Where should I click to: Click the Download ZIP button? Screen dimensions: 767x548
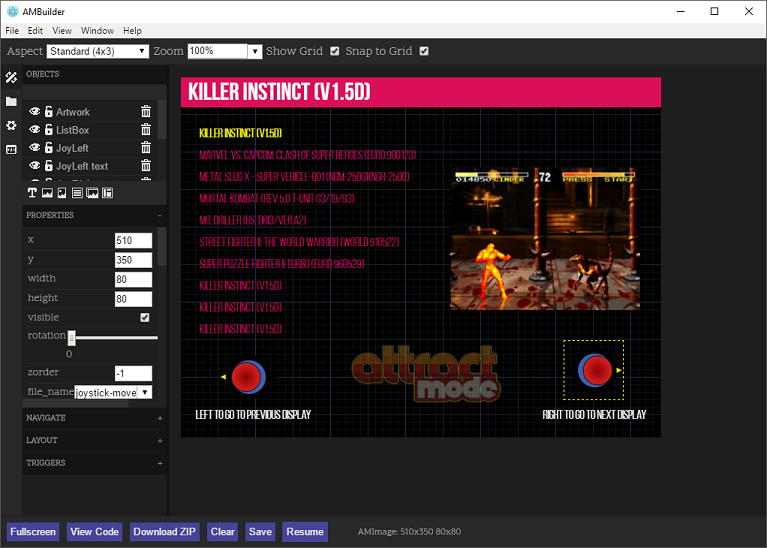[164, 532]
